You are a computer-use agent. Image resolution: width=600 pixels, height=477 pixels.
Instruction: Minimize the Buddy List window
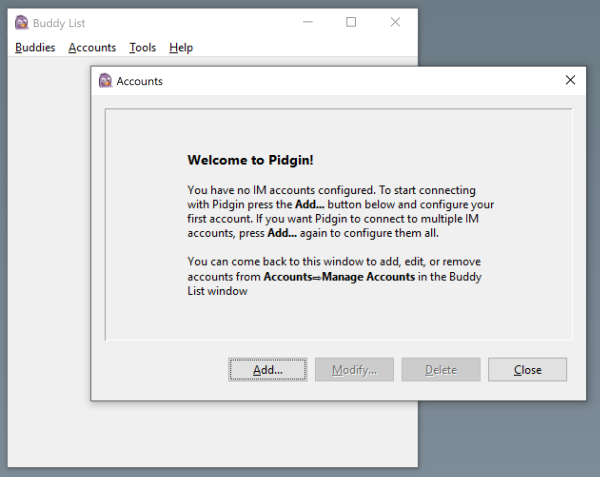tap(306, 22)
